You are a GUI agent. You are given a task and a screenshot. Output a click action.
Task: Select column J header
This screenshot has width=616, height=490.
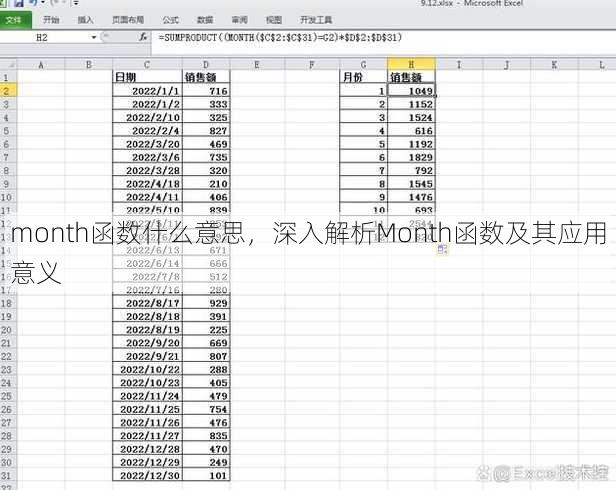coord(507,64)
